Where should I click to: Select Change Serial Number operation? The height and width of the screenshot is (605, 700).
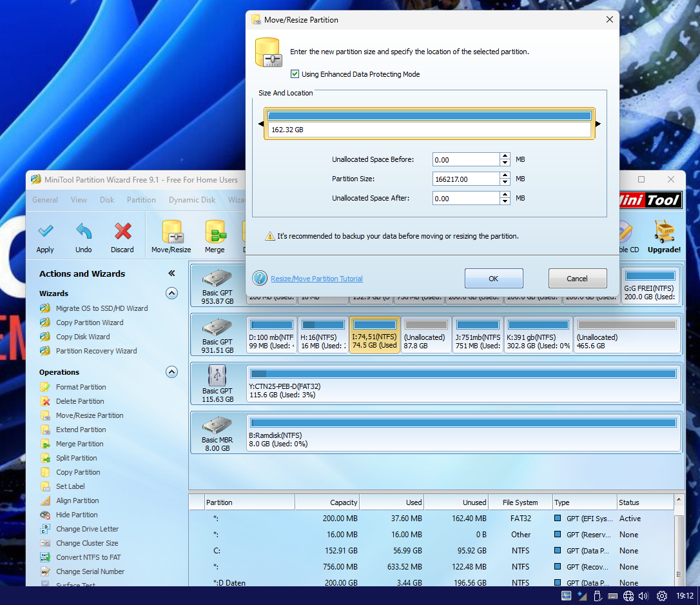(90, 571)
